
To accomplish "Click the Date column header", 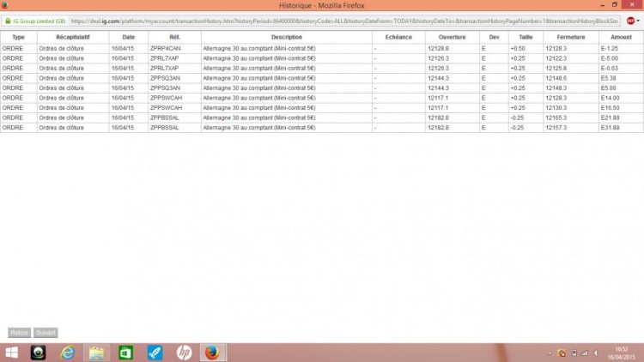I will point(129,37).
